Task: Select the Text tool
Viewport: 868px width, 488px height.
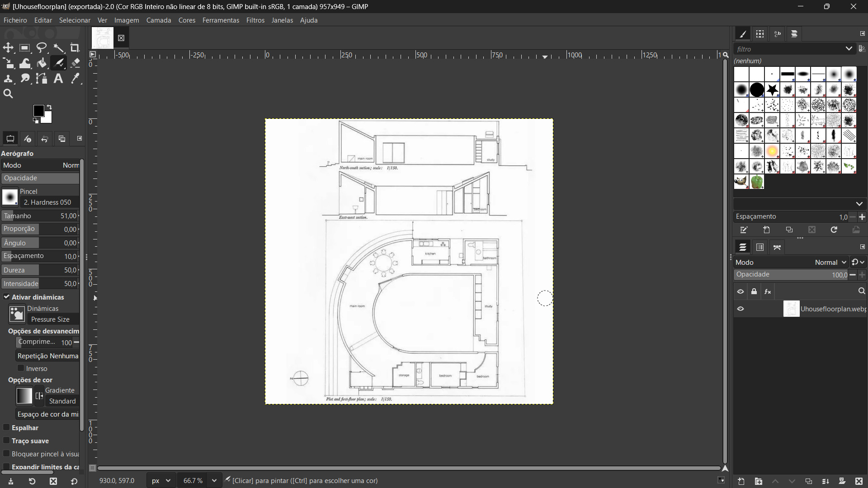Action: coord(58,79)
